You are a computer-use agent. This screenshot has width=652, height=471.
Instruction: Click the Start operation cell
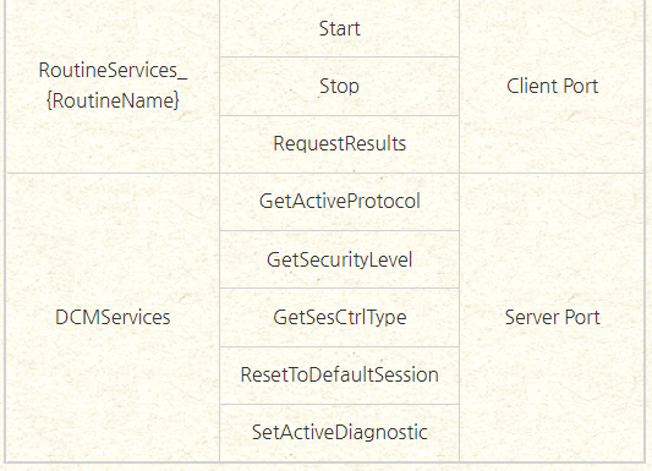tap(339, 28)
